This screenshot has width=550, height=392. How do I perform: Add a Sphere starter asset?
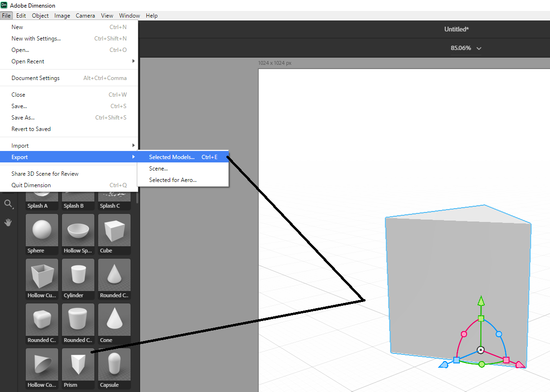click(x=41, y=230)
